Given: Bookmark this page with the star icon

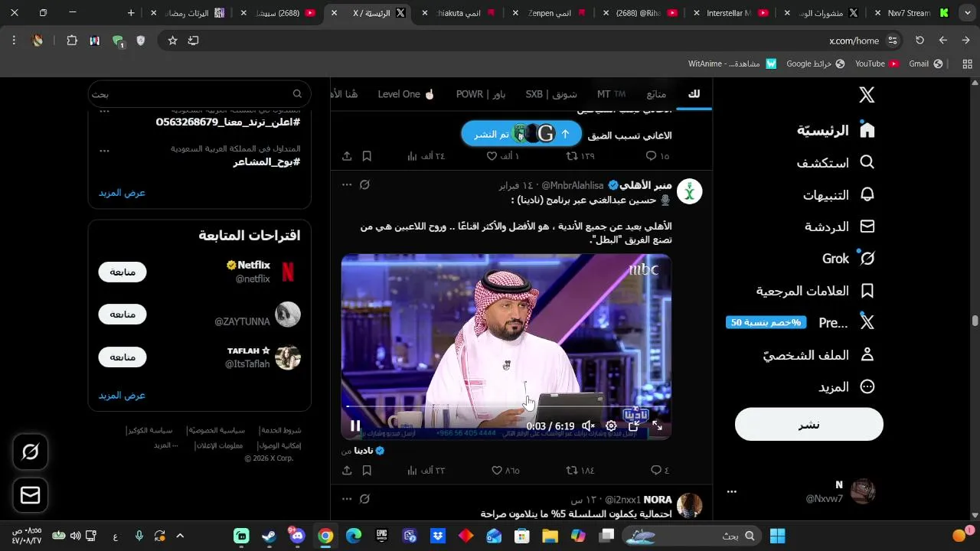Looking at the screenshot, I should point(173,41).
